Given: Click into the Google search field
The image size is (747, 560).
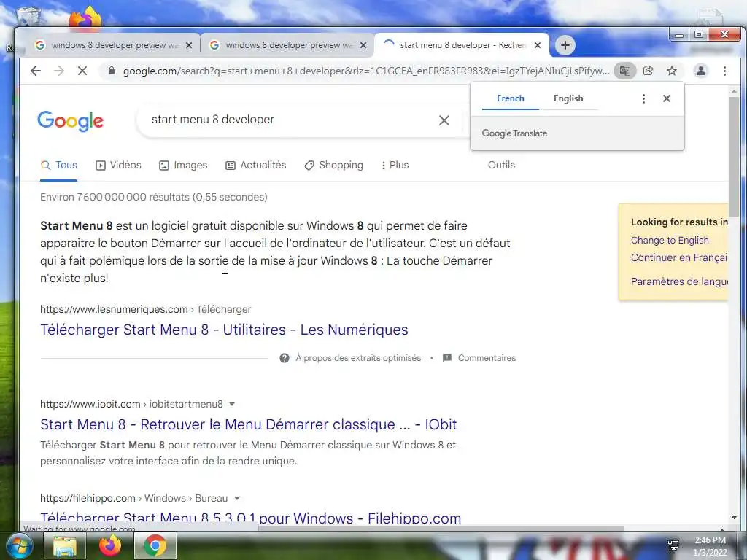Looking at the screenshot, I should click(290, 120).
